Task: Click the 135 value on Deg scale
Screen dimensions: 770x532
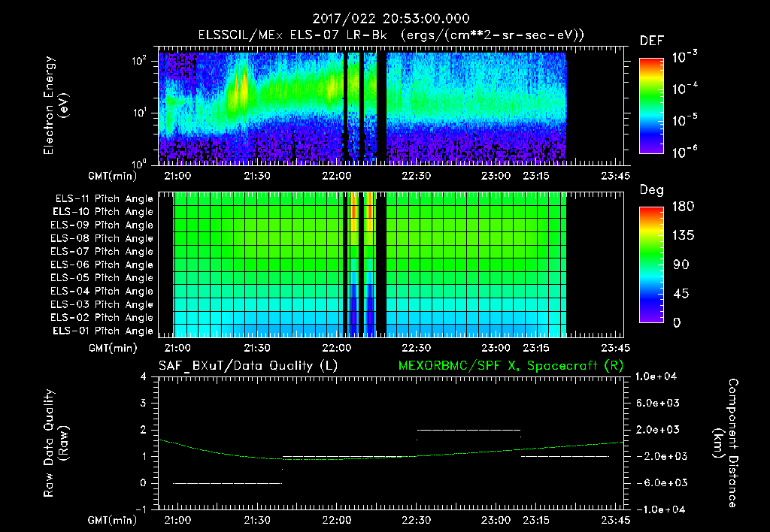Action: (683, 236)
